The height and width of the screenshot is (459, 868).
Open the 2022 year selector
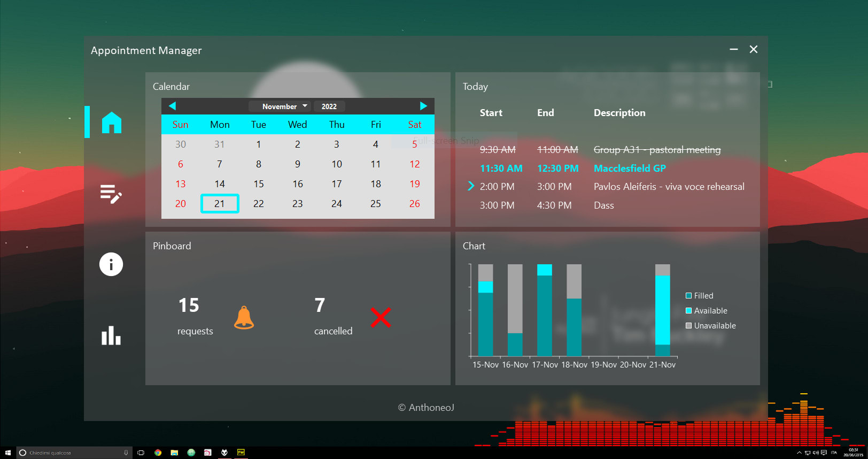(329, 106)
